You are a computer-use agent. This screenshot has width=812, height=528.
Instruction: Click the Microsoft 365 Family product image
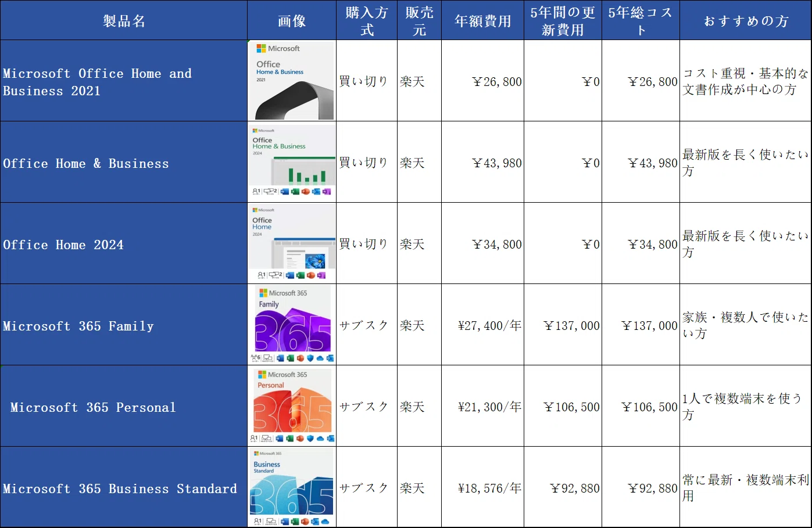tap(292, 324)
